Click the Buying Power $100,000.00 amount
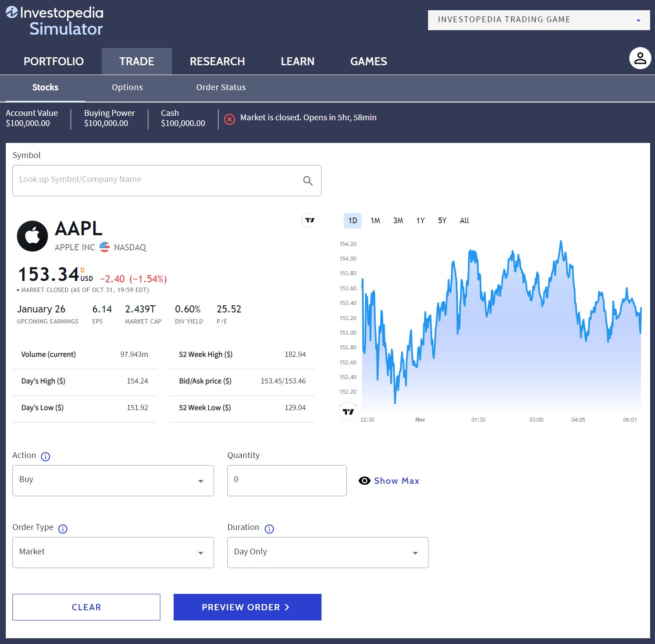The height and width of the screenshot is (644, 655). point(106,123)
